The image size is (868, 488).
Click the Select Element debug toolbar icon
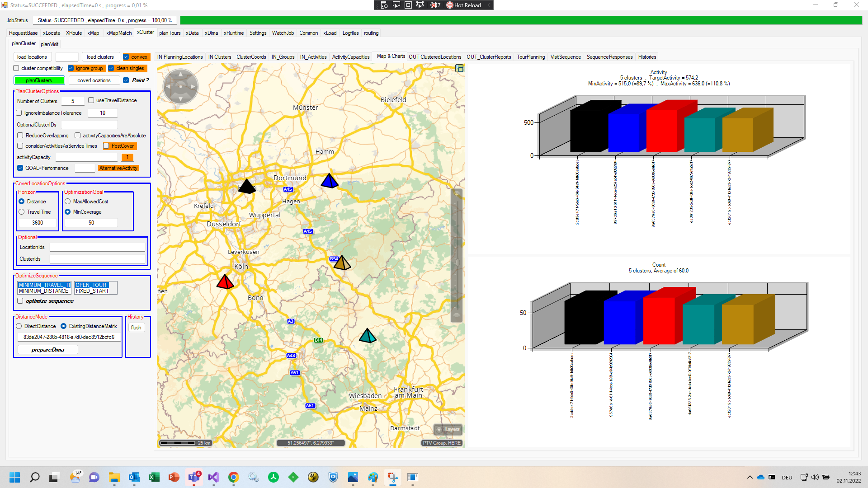pos(396,5)
